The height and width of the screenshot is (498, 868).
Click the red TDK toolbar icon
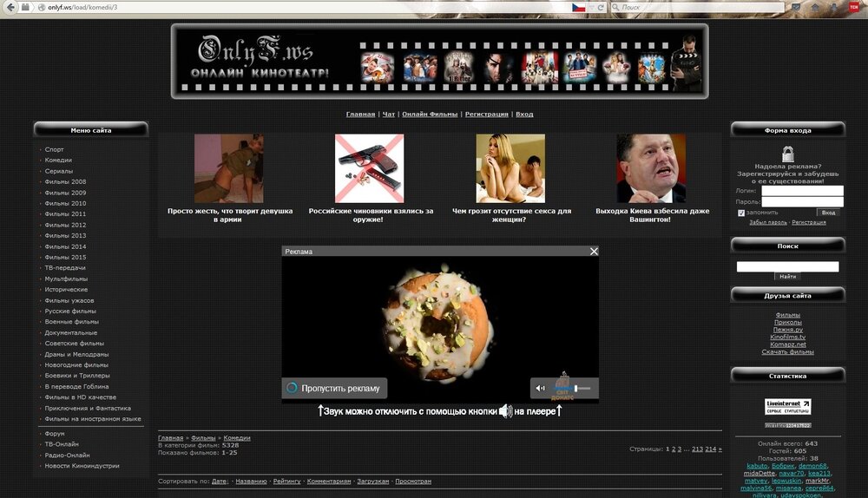click(854, 7)
